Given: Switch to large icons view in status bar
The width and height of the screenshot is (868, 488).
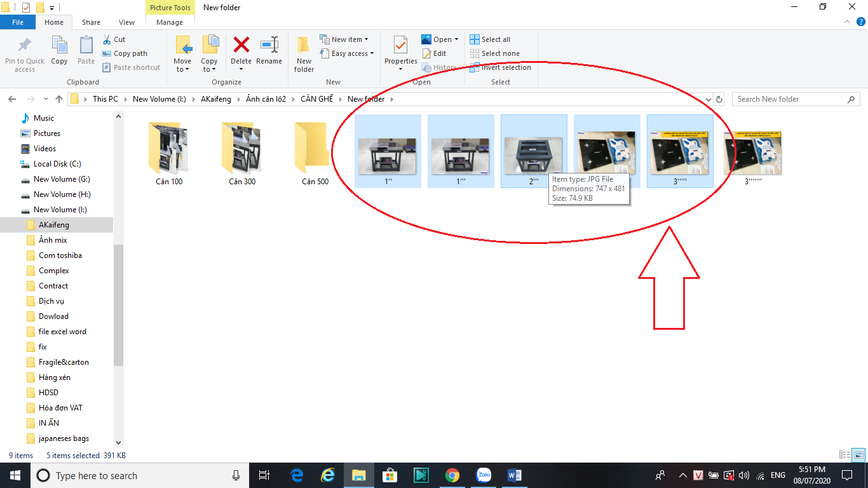Looking at the screenshot, I should click(x=858, y=455).
